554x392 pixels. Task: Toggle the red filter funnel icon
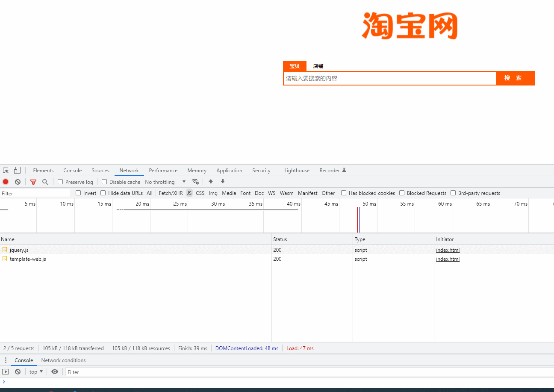pos(33,182)
